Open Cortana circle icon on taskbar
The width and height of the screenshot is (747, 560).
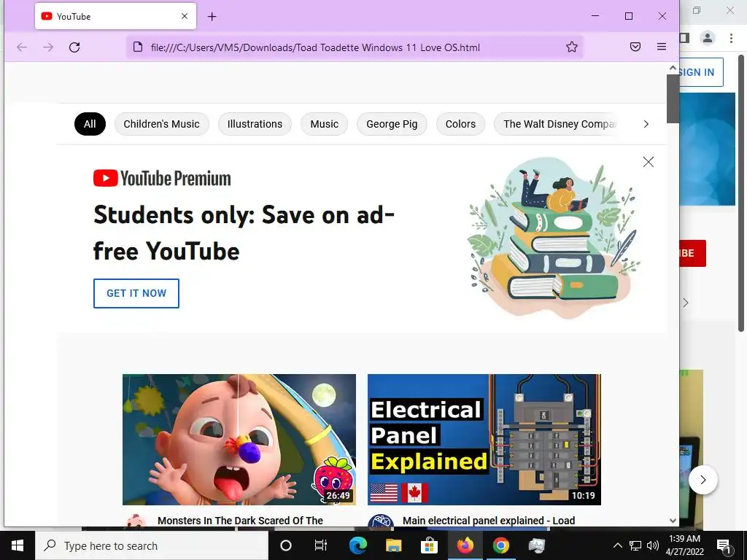tap(285, 545)
